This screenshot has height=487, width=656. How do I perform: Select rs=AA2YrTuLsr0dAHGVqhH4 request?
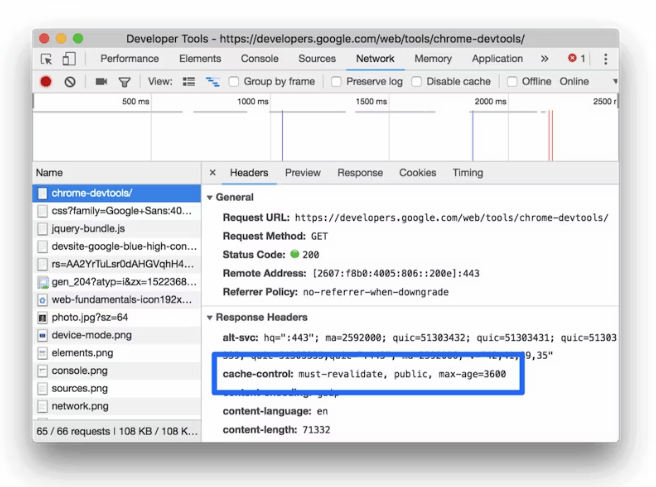click(x=117, y=264)
